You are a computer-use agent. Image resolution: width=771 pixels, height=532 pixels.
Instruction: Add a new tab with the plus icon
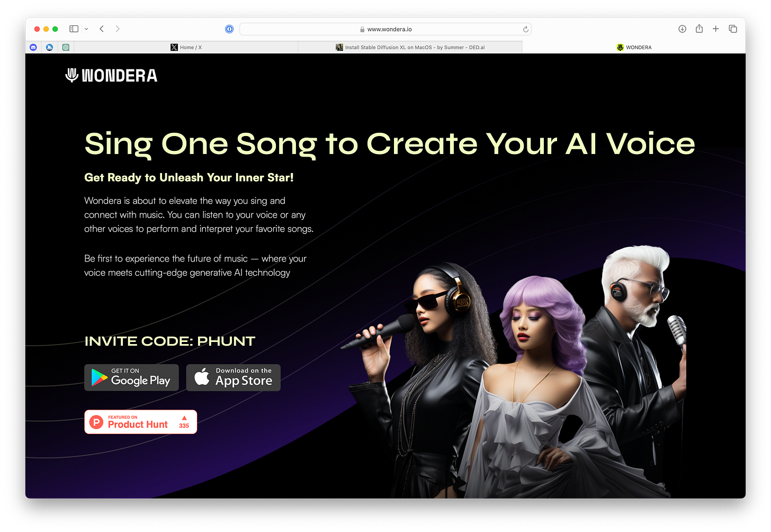(715, 29)
